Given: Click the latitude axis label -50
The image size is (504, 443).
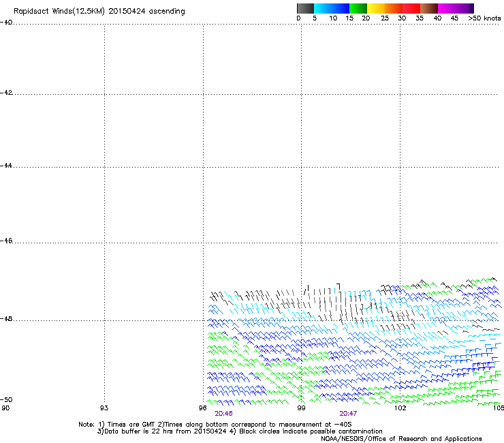Looking at the screenshot, I should click(x=6, y=399).
